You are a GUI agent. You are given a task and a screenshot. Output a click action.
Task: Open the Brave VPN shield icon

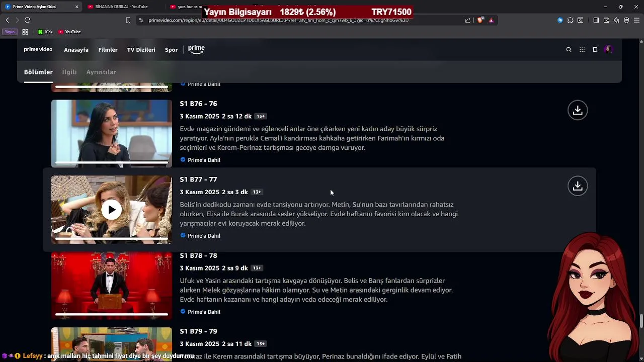pyautogui.click(x=626, y=20)
